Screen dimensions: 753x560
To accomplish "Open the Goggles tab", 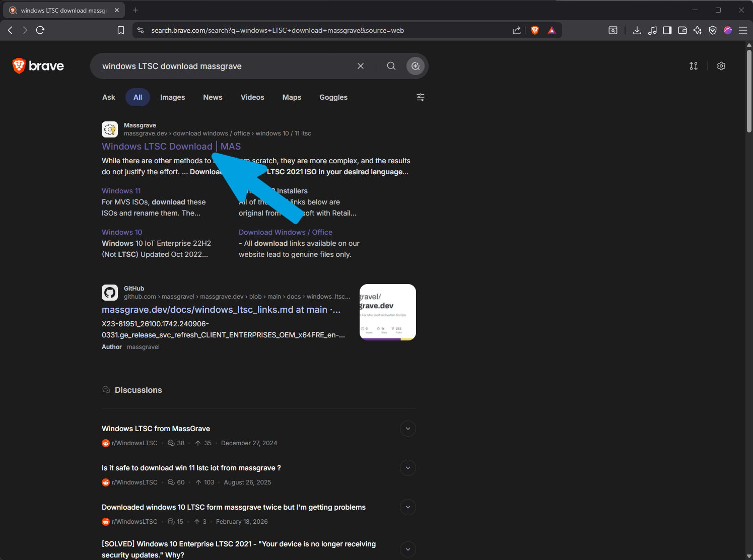I will point(333,97).
